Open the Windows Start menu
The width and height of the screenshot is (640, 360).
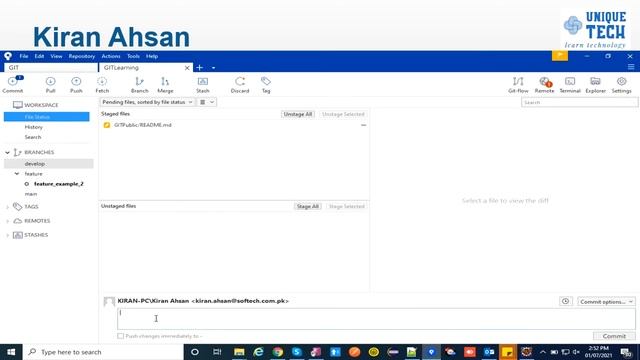(x=11, y=352)
